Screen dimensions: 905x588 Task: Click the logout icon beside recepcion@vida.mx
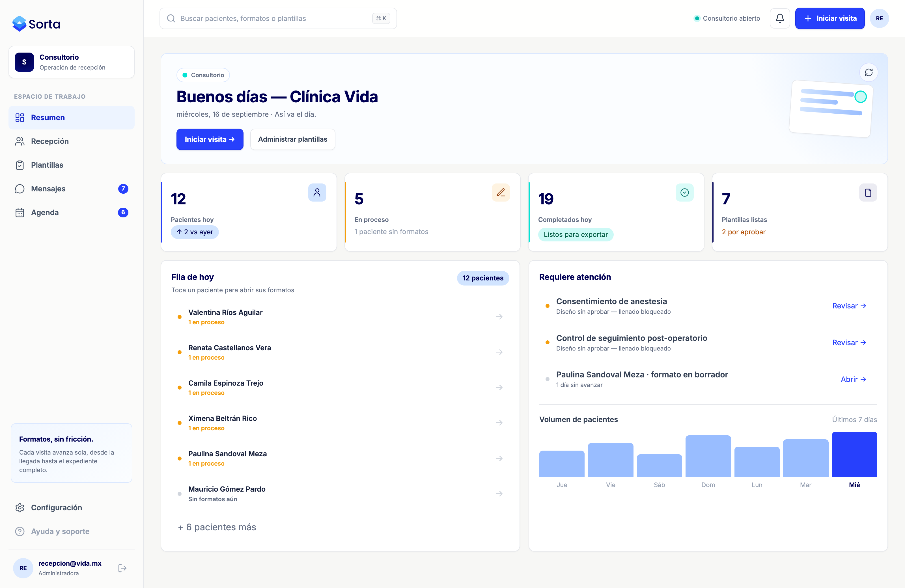coord(122,568)
